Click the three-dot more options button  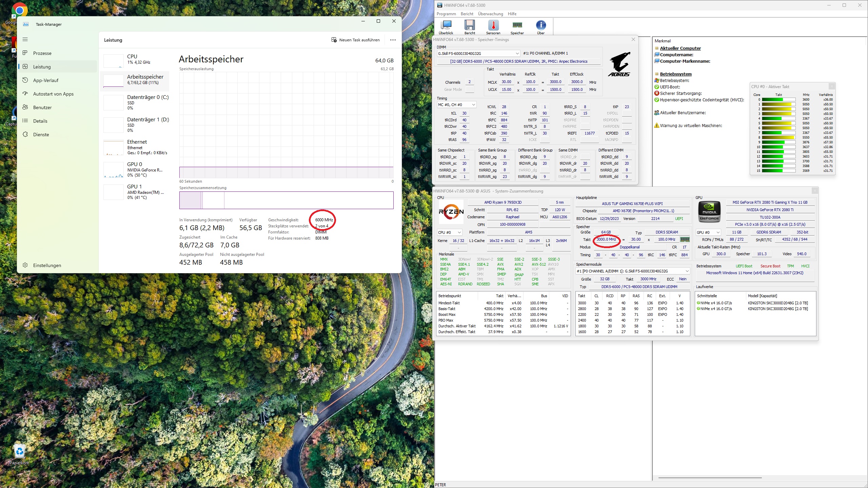pyautogui.click(x=393, y=40)
